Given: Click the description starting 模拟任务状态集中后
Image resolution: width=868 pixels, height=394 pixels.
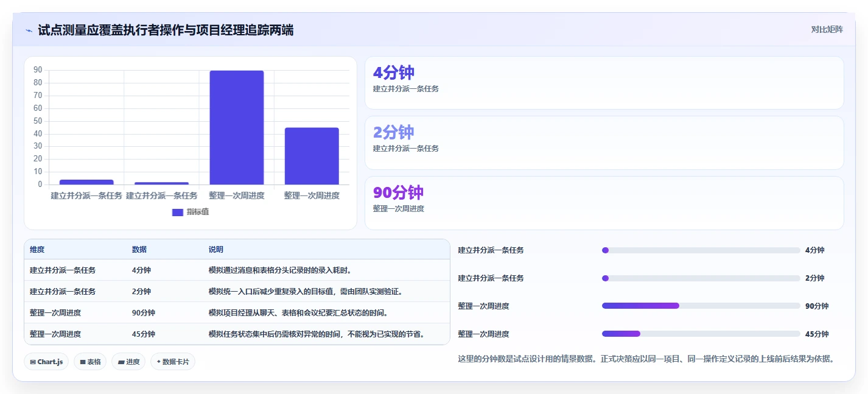Looking at the screenshot, I should [317, 334].
